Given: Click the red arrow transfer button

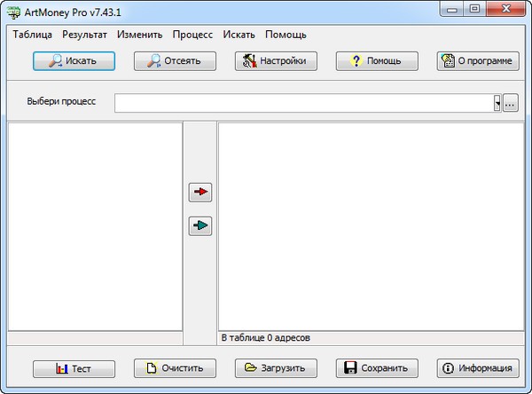Looking at the screenshot, I should click(200, 192).
